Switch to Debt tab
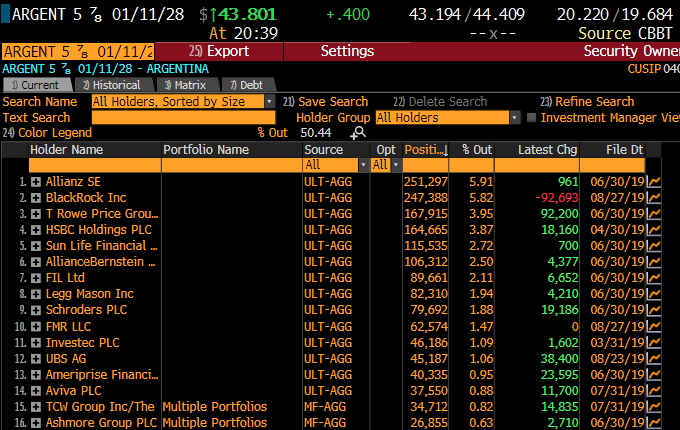 [x=248, y=85]
